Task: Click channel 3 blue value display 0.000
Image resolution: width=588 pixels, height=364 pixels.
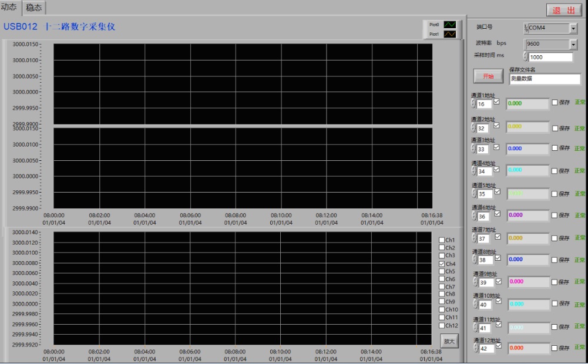Action: [x=527, y=149]
